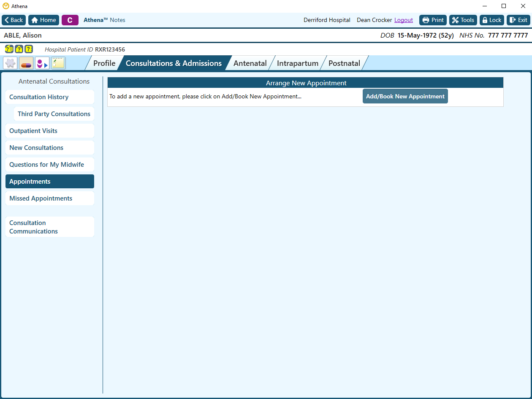Screen dimensions: 532x399
Task: Open the Antenatal tab
Action: (250, 63)
